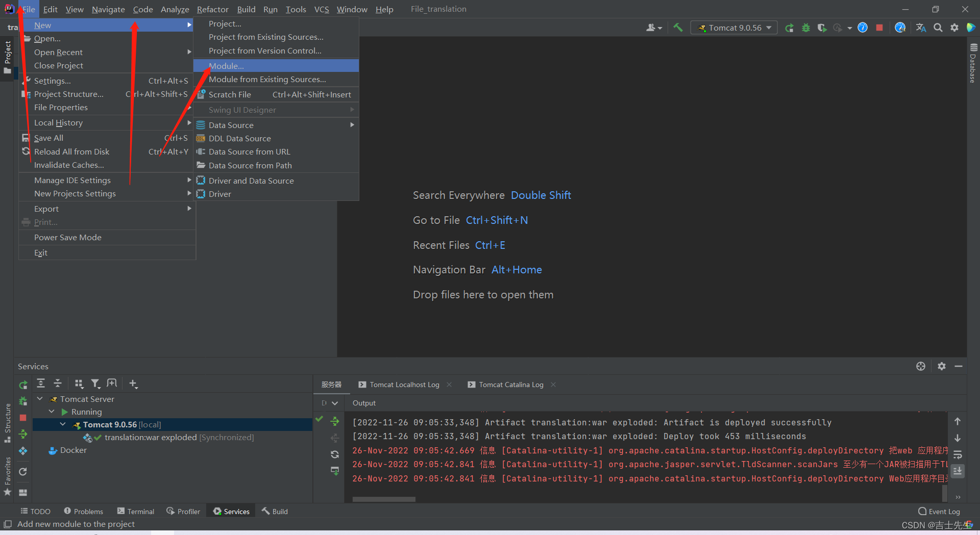This screenshot has width=980, height=535.
Task: Click the Database tool window stripe
Action: click(x=973, y=63)
